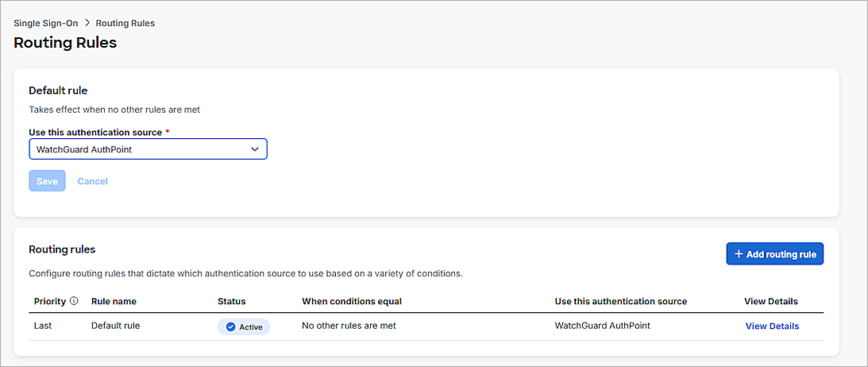Click the Active status badge

tap(244, 326)
